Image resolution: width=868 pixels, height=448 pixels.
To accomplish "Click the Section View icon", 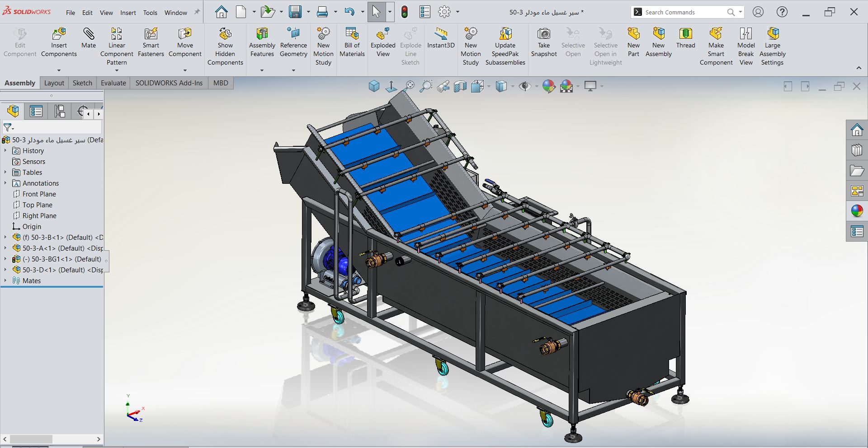I will tap(460, 86).
